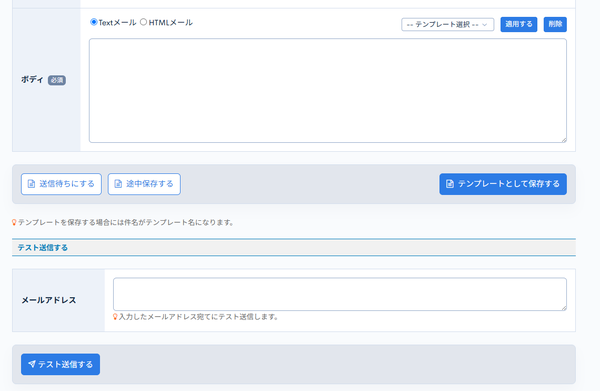This screenshot has width=600, height=391.
Task: Click the hint text about template name
Action: [x=126, y=222]
